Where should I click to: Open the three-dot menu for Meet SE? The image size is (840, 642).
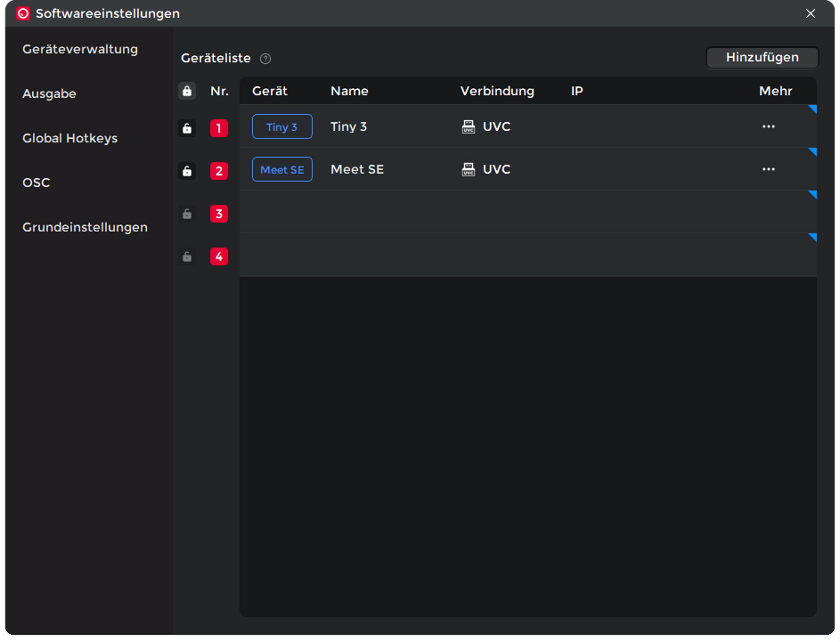768,169
